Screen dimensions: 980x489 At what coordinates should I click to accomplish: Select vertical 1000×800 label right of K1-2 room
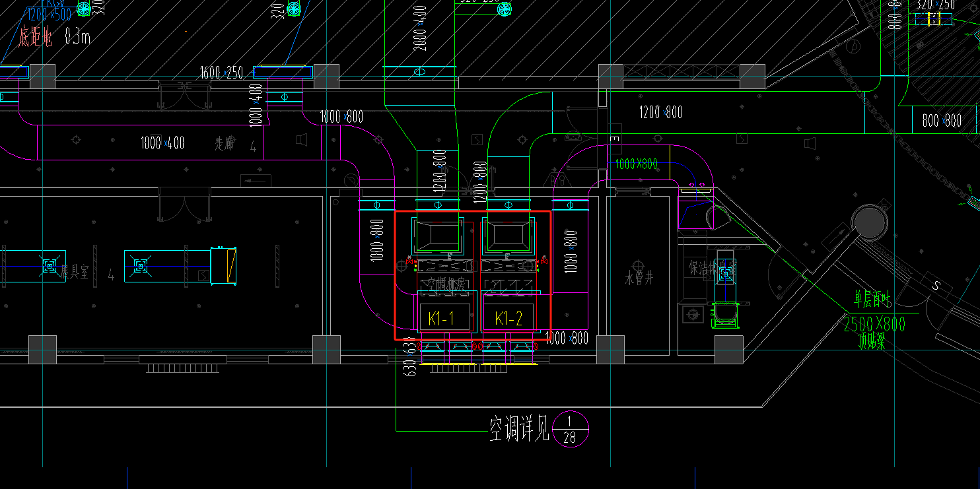(x=572, y=251)
